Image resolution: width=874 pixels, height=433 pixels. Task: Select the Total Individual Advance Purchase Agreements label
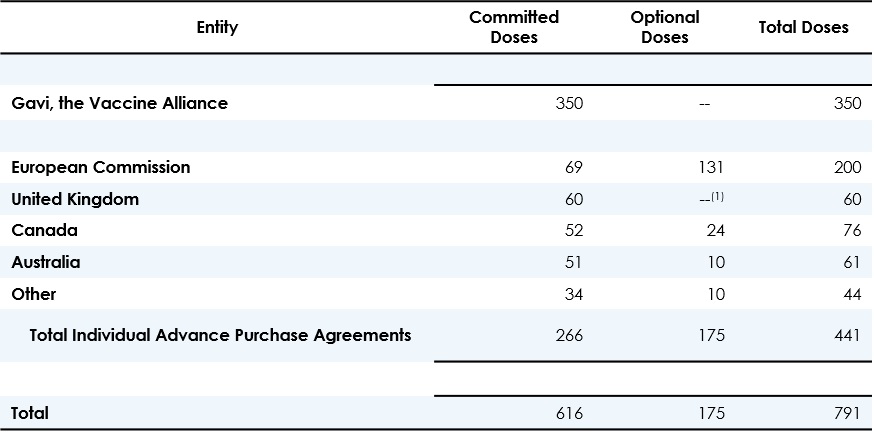coord(220,335)
